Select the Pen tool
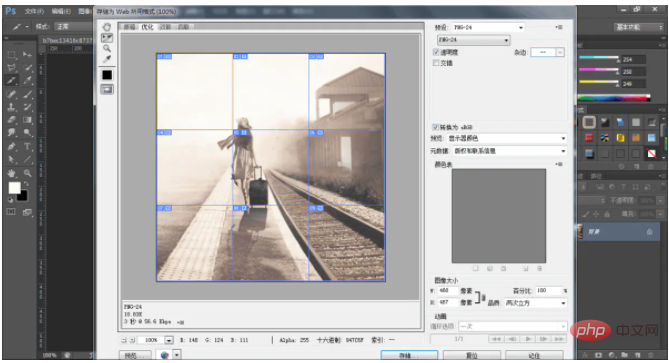Image resolution: width=669 pixels, height=363 pixels. tap(12, 147)
